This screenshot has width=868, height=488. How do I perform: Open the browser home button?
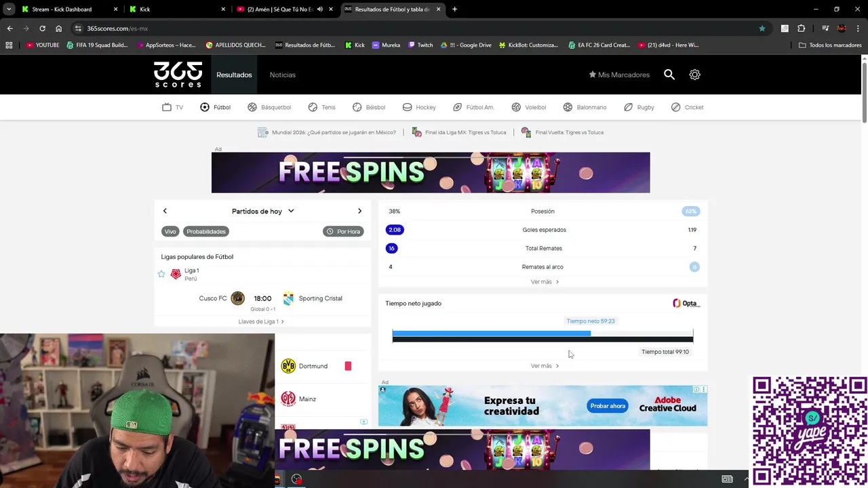(58, 28)
